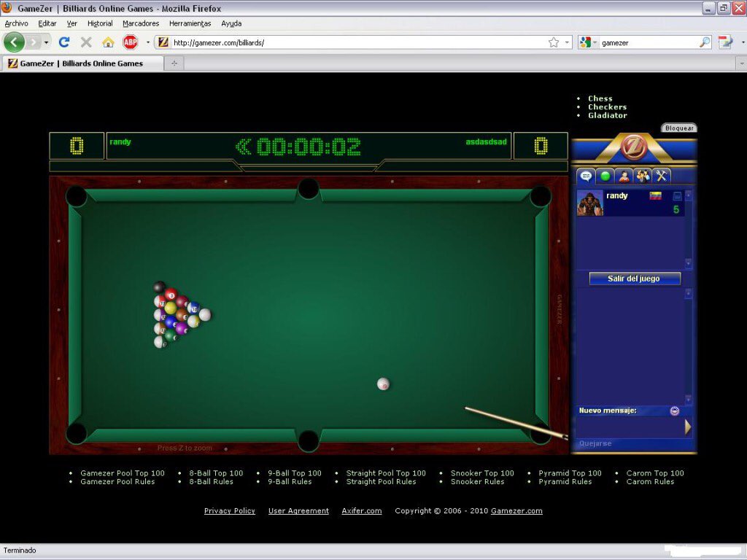
Task: Click randy's monkey avatar thumbnail
Action: [589, 203]
